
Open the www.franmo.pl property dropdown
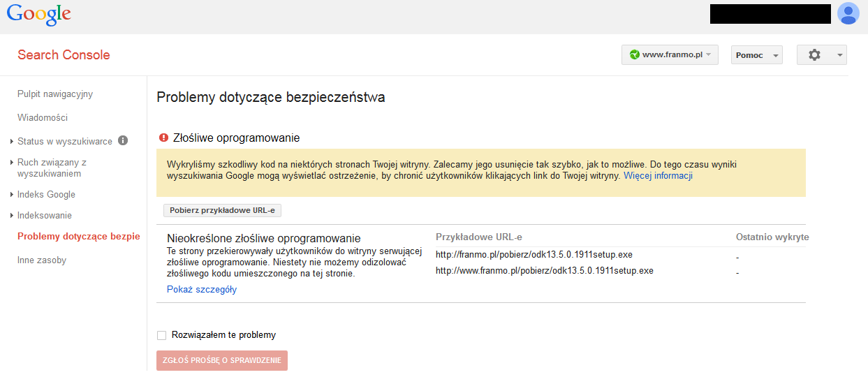click(670, 55)
